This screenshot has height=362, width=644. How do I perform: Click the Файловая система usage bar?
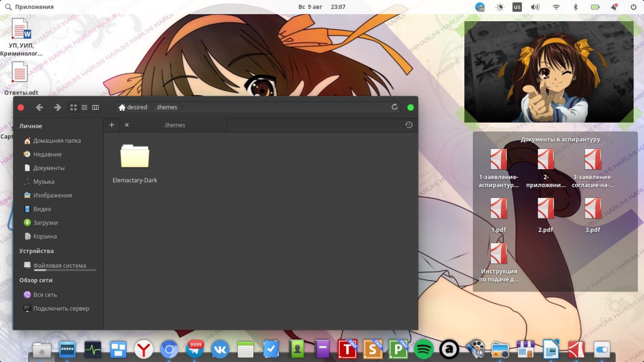65,270
